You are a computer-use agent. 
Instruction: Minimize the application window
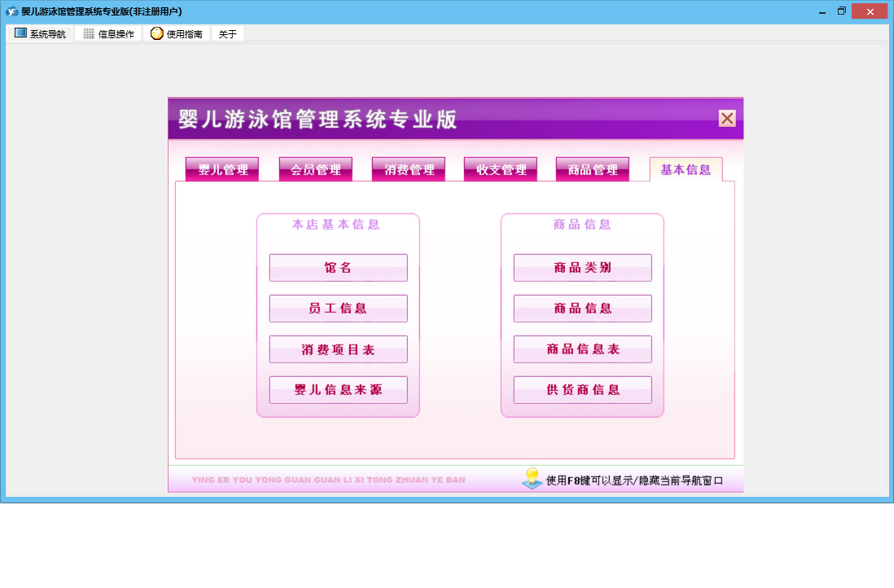point(822,11)
